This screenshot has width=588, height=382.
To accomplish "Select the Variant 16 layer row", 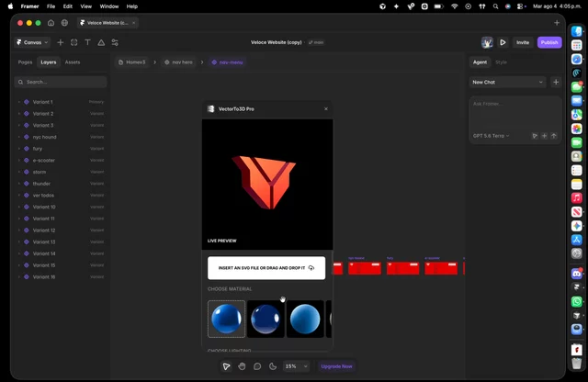I will point(61,276).
